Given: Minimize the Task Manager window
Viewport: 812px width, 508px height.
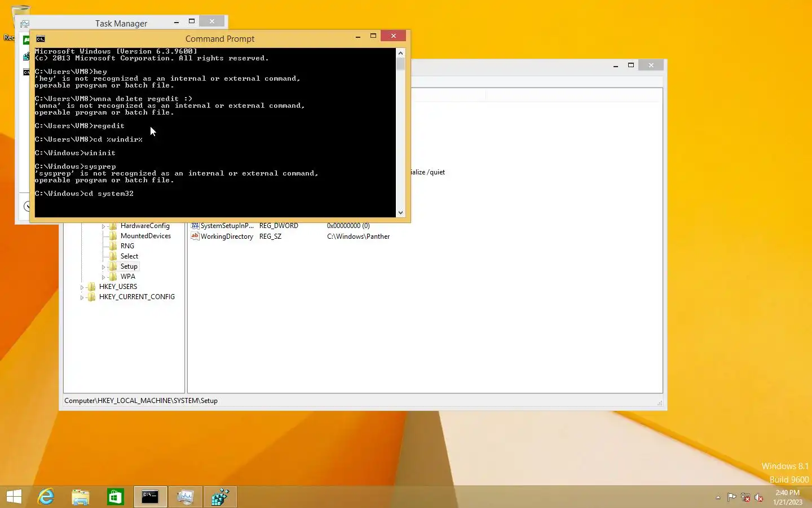Looking at the screenshot, I should pyautogui.click(x=176, y=21).
